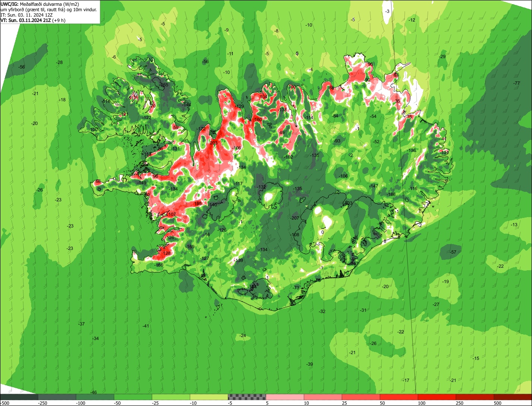Click the '-12' value near the top edge

[x=412, y=20]
